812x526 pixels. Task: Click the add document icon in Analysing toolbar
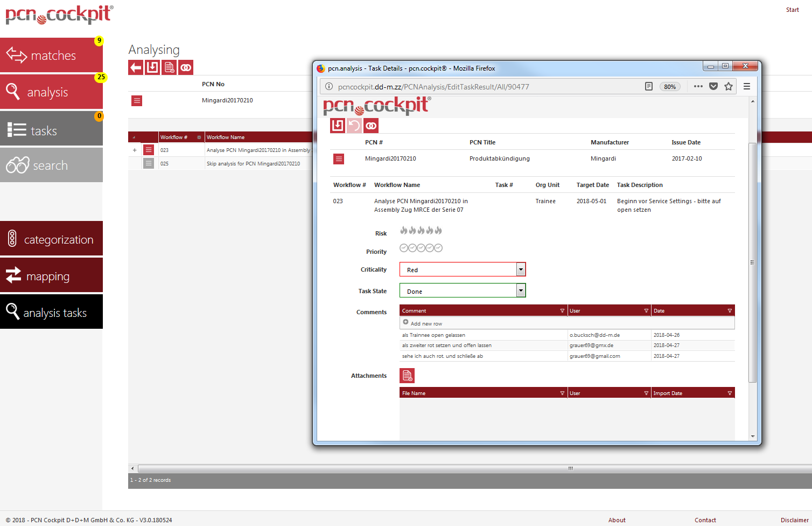pyautogui.click(x=169, y=67)
